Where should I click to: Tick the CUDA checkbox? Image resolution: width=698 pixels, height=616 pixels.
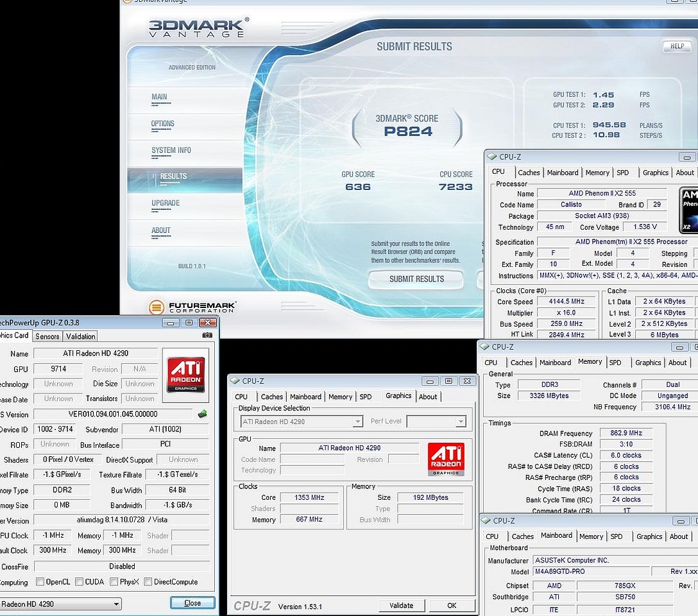point(80,582)
